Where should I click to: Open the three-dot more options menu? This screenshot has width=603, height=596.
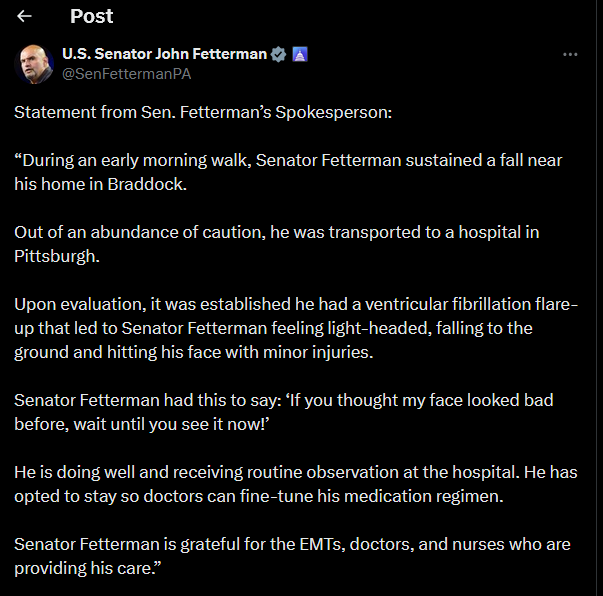pyautogui.click(x=570, y=54)
